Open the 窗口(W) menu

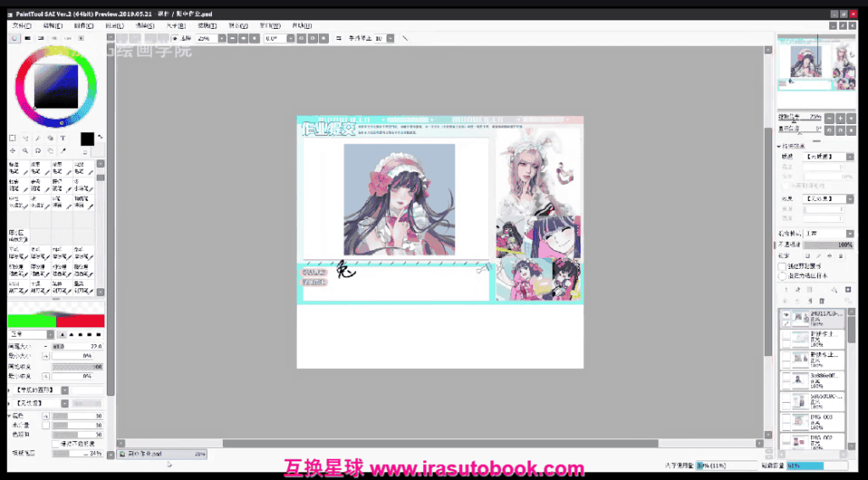pyautogui.click(x=270, y=25)
